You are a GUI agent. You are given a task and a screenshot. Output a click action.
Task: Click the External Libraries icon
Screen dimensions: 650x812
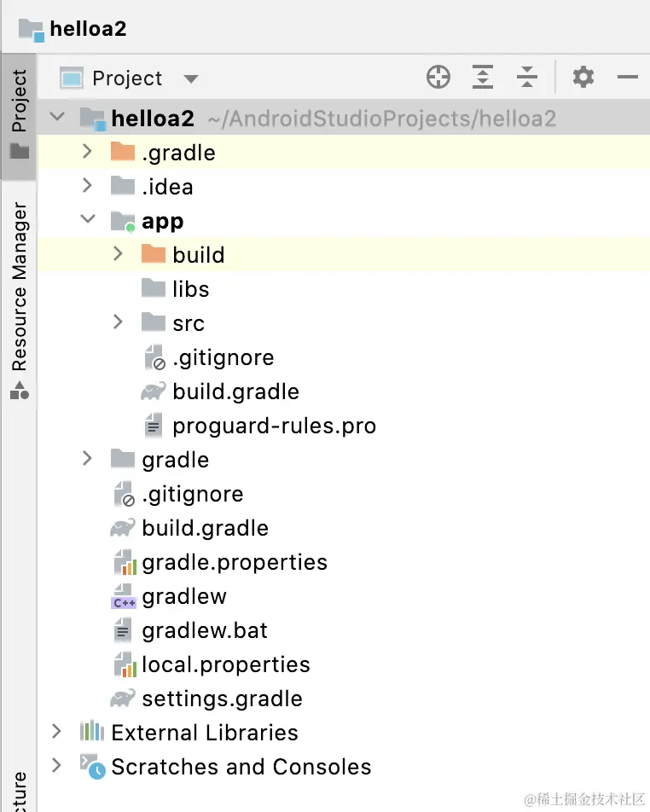92,733
